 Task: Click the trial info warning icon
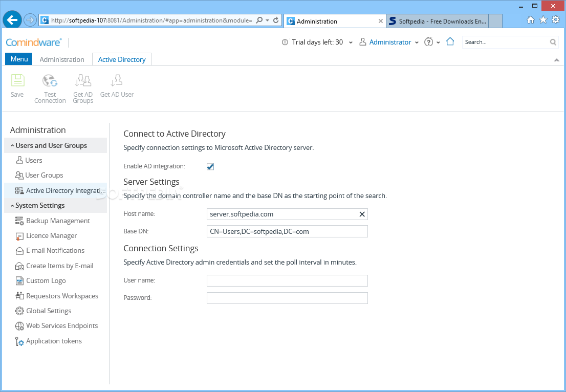tap(285, 42)
